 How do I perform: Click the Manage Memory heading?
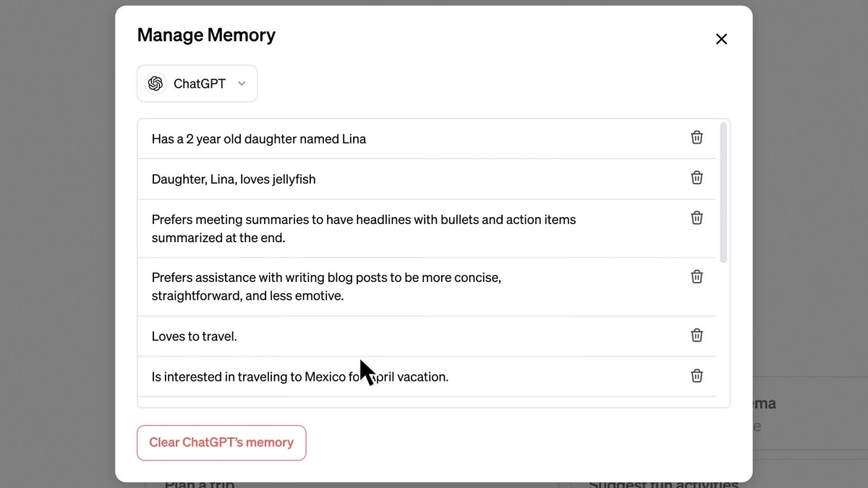coord(206,35)
